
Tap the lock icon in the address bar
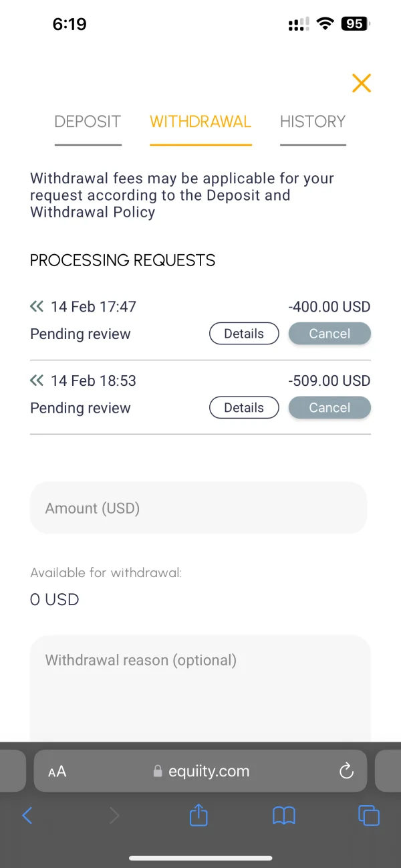[x=158, y=772]
